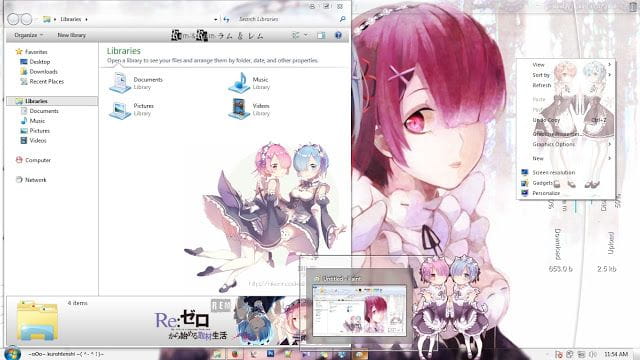The width and height of the screenshot is (640, 360).
Task: Select the Videos library icon
Action: pyautogui.click(x=239, y=109)
